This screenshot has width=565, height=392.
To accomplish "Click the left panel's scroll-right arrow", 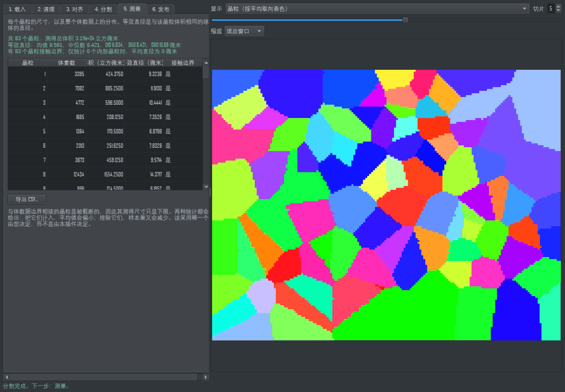I will click(206, 377).
